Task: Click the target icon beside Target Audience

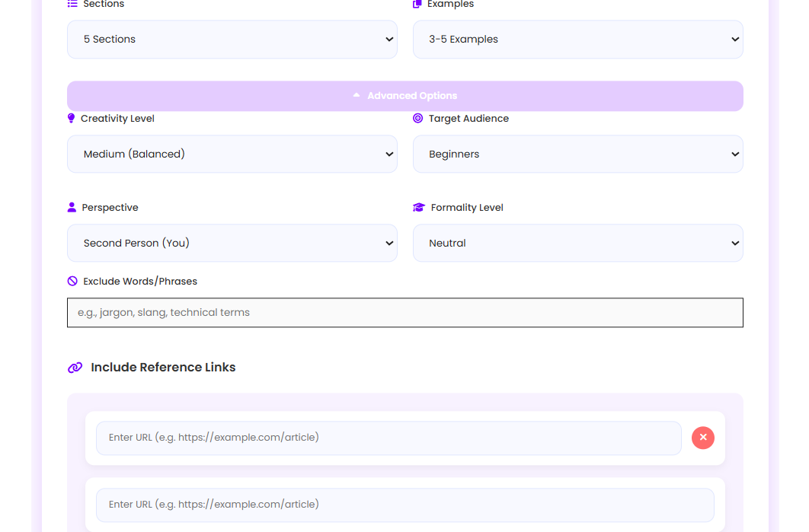Action: click(x=417, y=119)
